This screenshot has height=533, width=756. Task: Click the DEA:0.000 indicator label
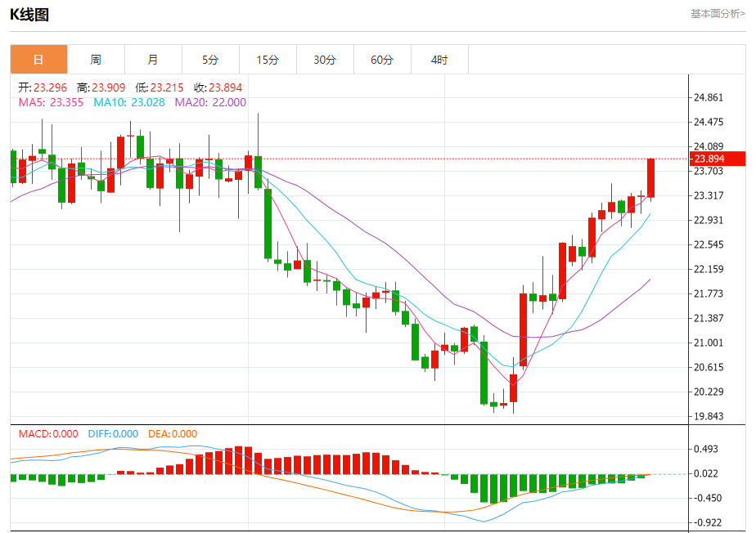[x=173, y=434]
